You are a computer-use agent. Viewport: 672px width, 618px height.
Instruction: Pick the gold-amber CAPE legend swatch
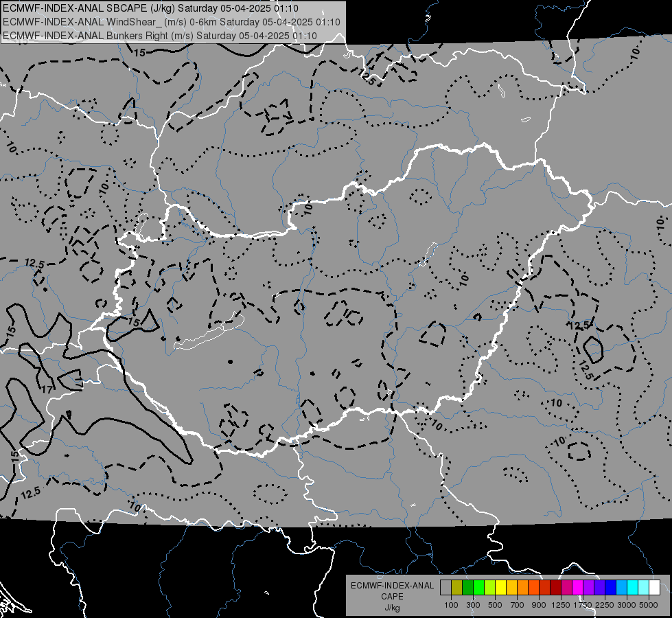coord(511,587)
